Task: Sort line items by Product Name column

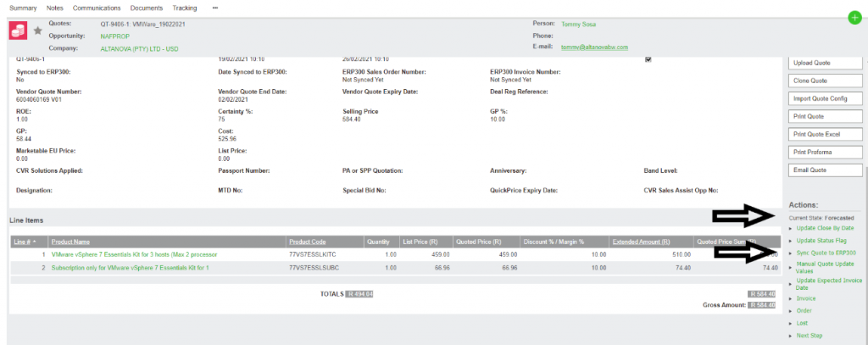Action: [x=70, y=241]
